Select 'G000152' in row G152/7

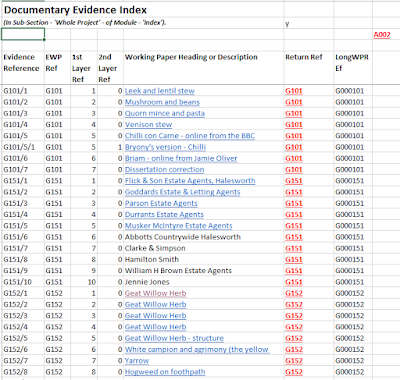pos(353,361)
